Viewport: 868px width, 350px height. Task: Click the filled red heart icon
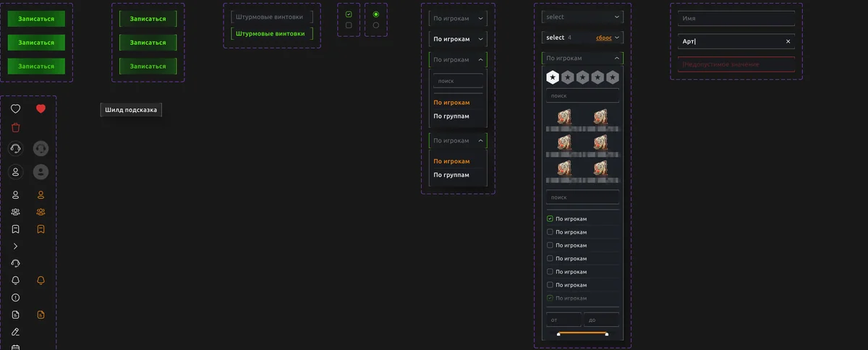[41, 109]
